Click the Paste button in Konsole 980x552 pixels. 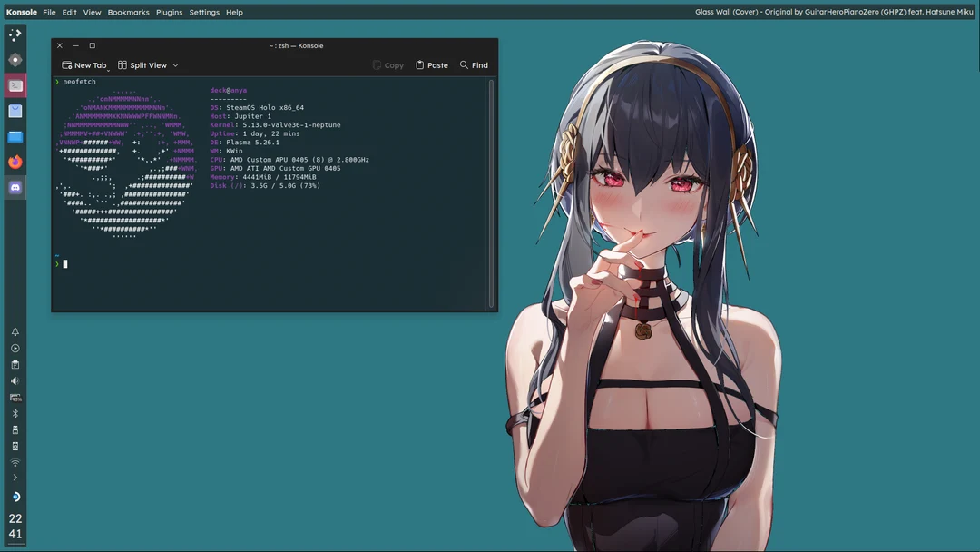point(432,64)
